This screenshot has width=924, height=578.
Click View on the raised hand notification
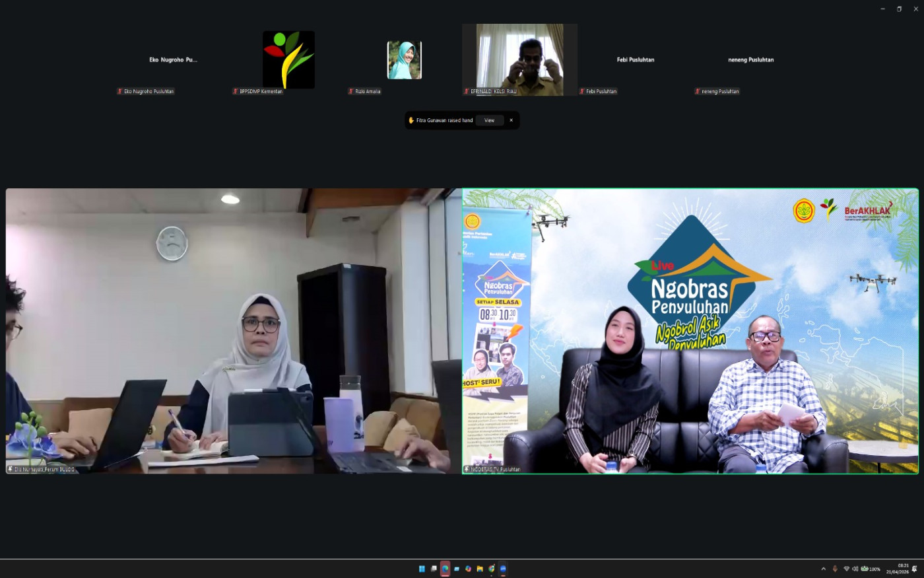(489, 120)
